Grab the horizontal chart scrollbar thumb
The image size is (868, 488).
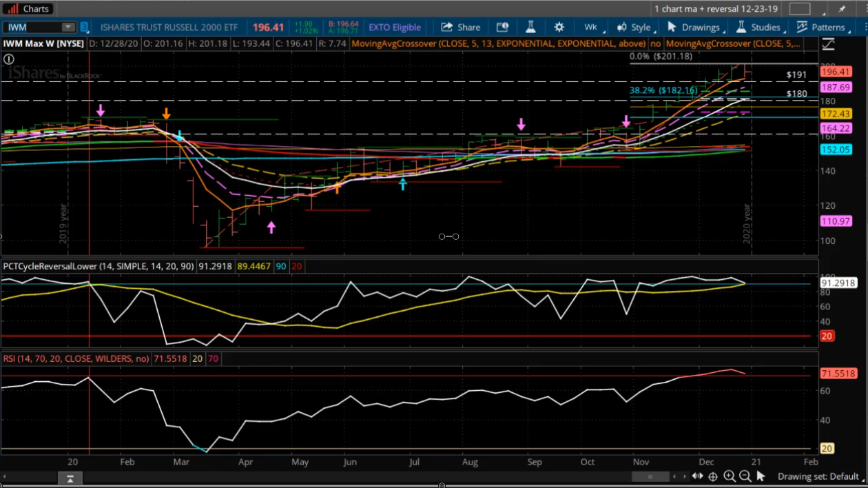pos(650,476)
